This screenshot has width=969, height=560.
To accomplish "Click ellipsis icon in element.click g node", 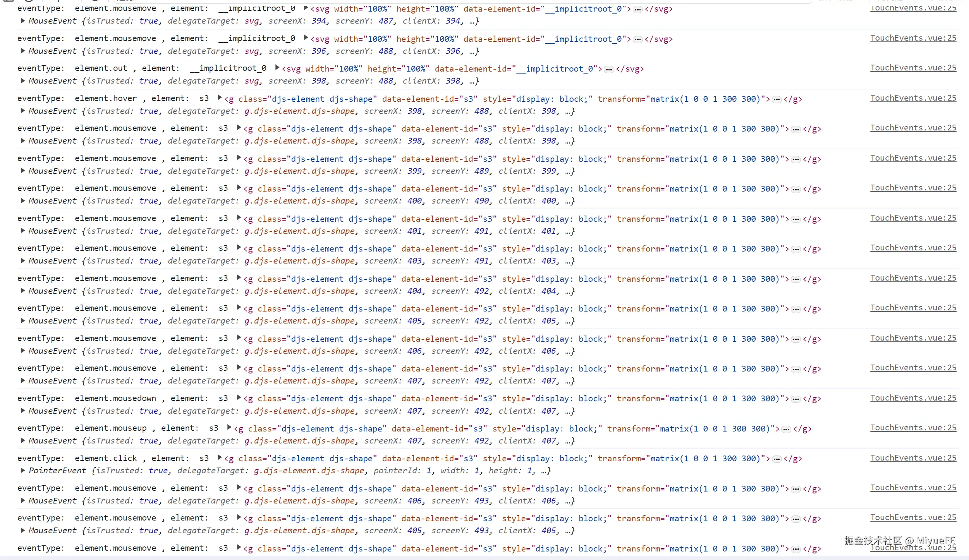I will [x=777, y=459].
